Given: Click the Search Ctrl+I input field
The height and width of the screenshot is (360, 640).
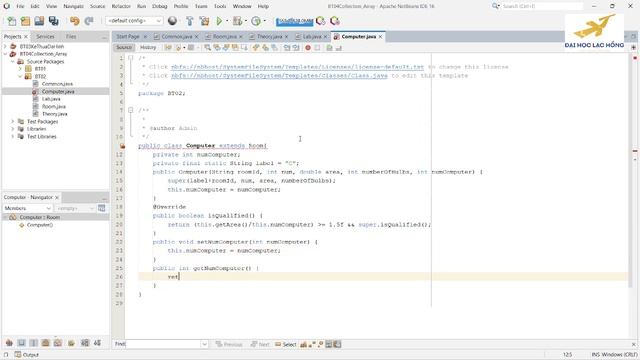Looking at the screenshot, I should coord(542,6).
